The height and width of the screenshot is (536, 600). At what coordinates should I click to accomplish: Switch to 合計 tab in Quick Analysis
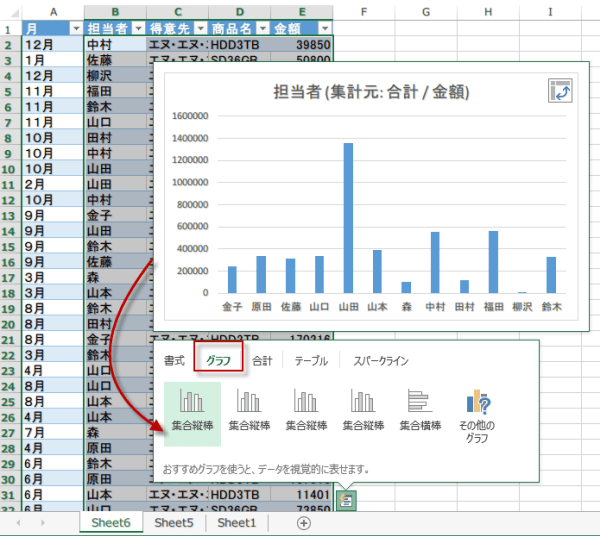tap(262, 360)
